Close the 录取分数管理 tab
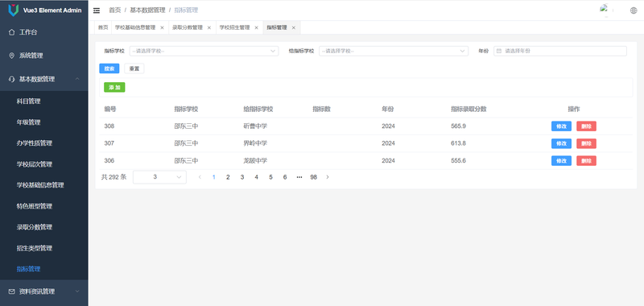 209,27
